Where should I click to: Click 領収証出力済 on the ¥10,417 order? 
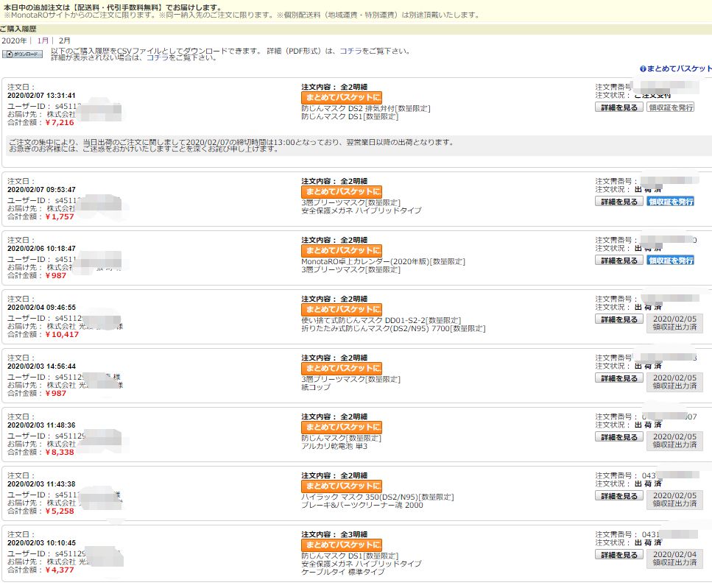pyautogui.click(x=674, y=324)
